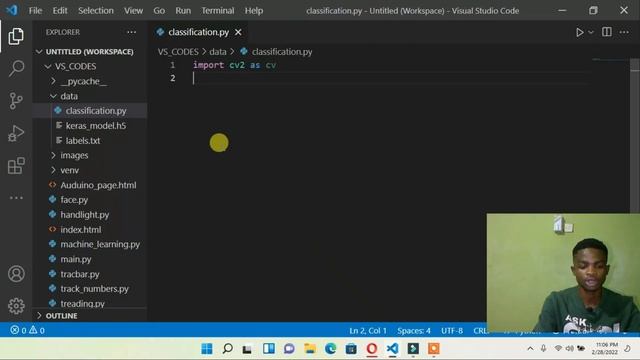Select classification.py in the explorer tree
Screen dimensions: 640x360
click(x=89, y=111)
